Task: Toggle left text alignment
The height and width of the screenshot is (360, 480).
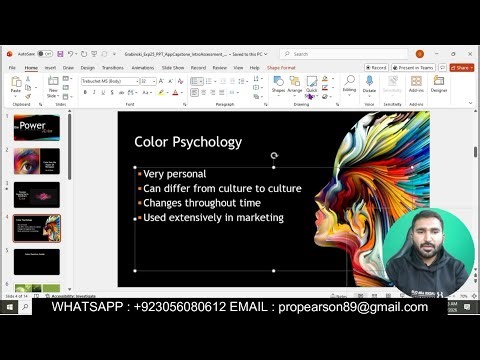Action: pyautogui.click(x=195, y=92)
